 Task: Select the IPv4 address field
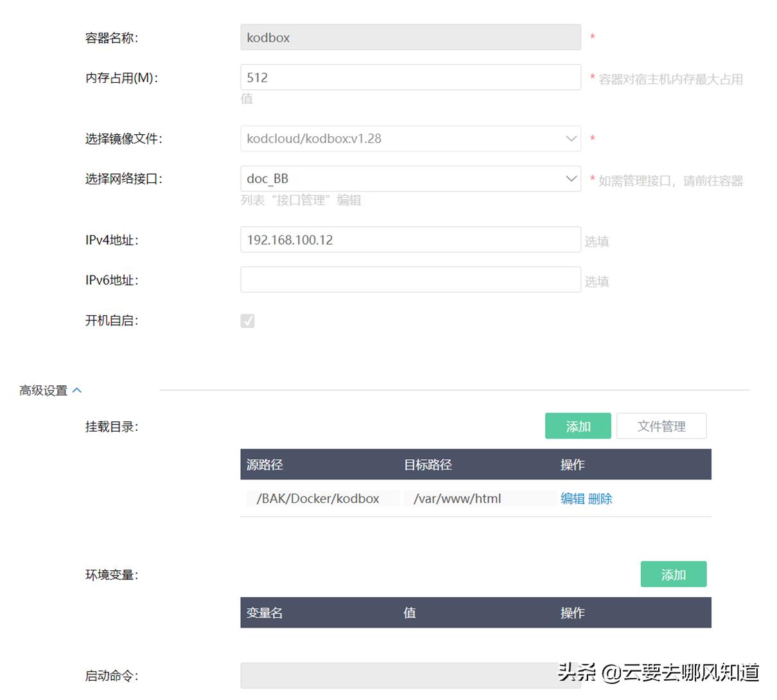pos(411,239)
